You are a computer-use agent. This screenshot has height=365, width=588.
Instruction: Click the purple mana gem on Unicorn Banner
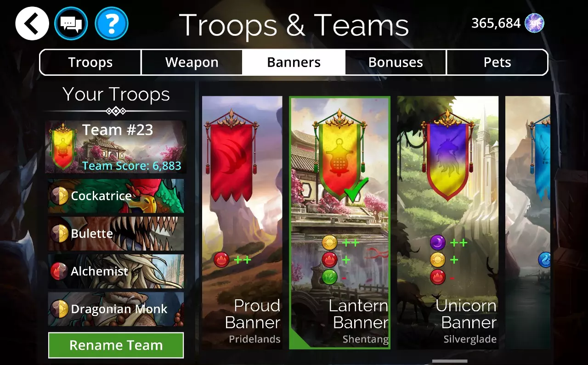(438, 242)
